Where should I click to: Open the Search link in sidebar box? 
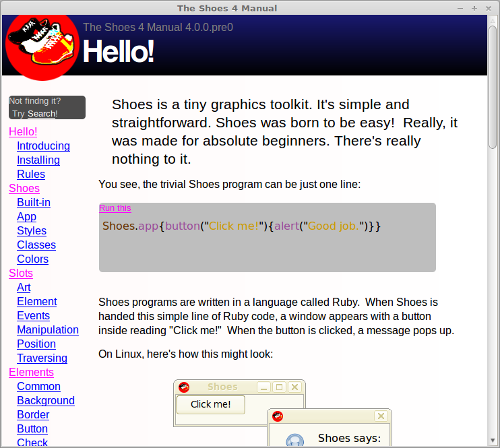[42, 114]
